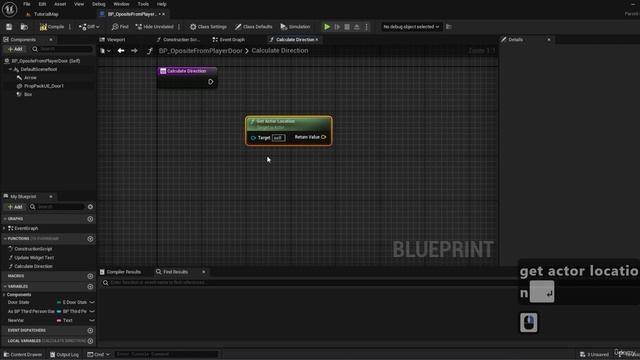The width and height of the screenshot is (640, 360).
Task: Collapse the FUNCTIONS section
Action: (5, 239)
